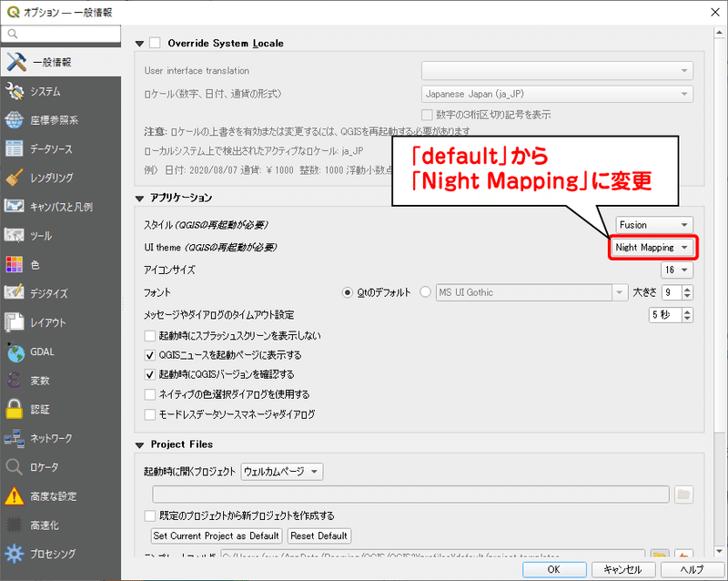Image resolution: width=728 pixels, height=581 pixels.
Task: Select the custom font radio button
Action: tap(425, 292)
